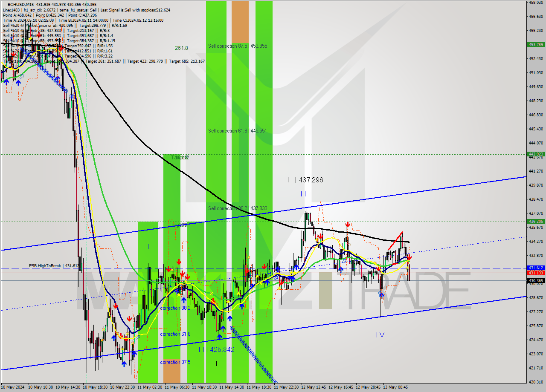Click the '11 May 02:30' time label
This screenshot has height=392, width=546.
tap(150, 387)
